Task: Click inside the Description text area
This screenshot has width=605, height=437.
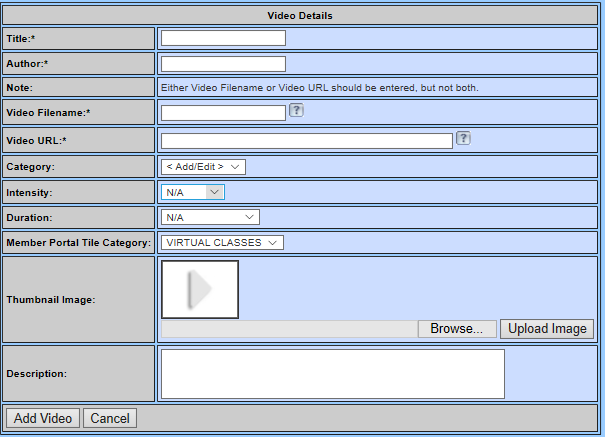Action: (332, 374)
